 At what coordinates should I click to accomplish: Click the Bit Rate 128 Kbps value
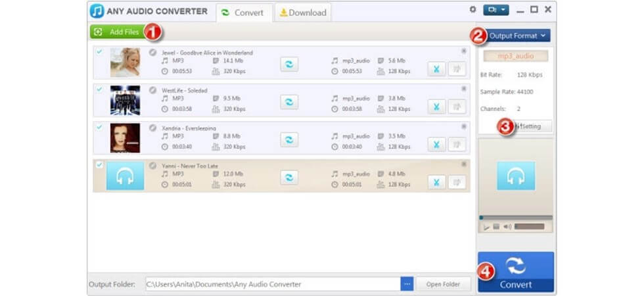tap(530, 75)
